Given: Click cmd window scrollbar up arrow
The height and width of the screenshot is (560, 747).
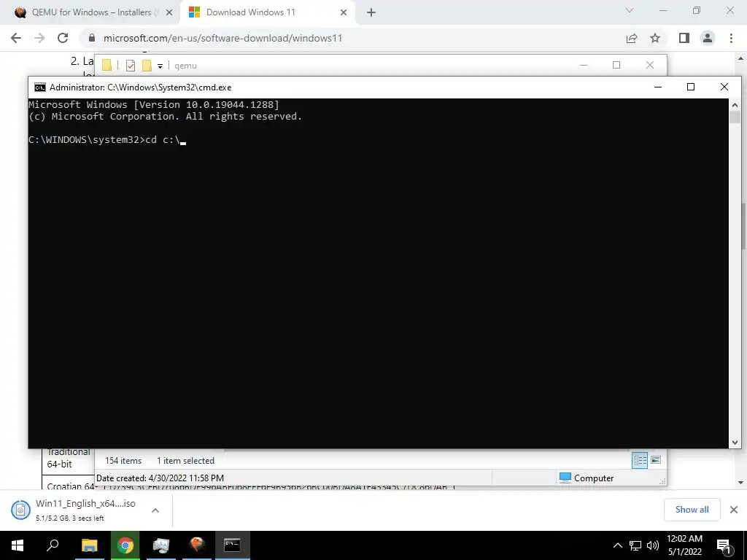Looking at the screenshot, I should coord(735,105).
